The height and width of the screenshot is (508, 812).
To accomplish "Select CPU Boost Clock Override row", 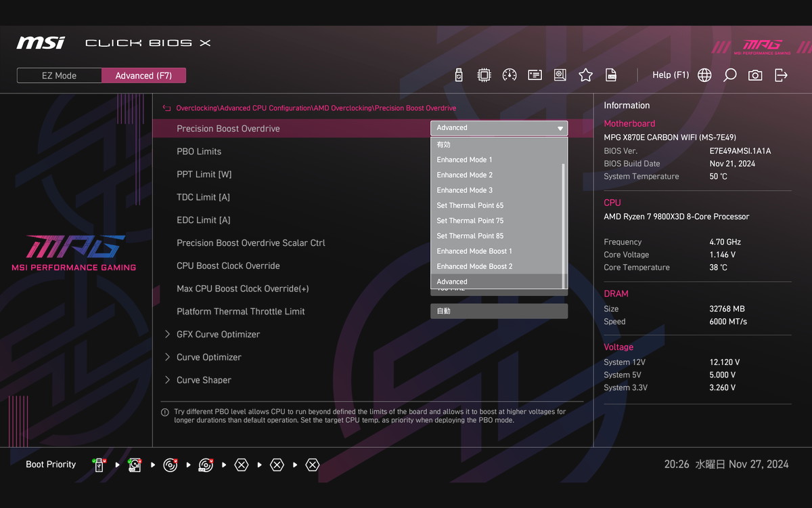I will [x=228, y=266].
